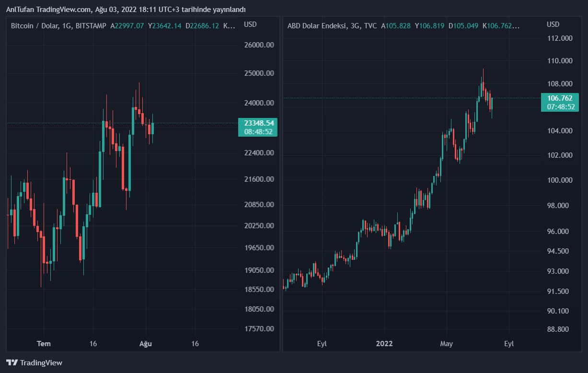Click the 26000.00 price axis label
This screenshot has height=373, width=588.
pos(259,45)
